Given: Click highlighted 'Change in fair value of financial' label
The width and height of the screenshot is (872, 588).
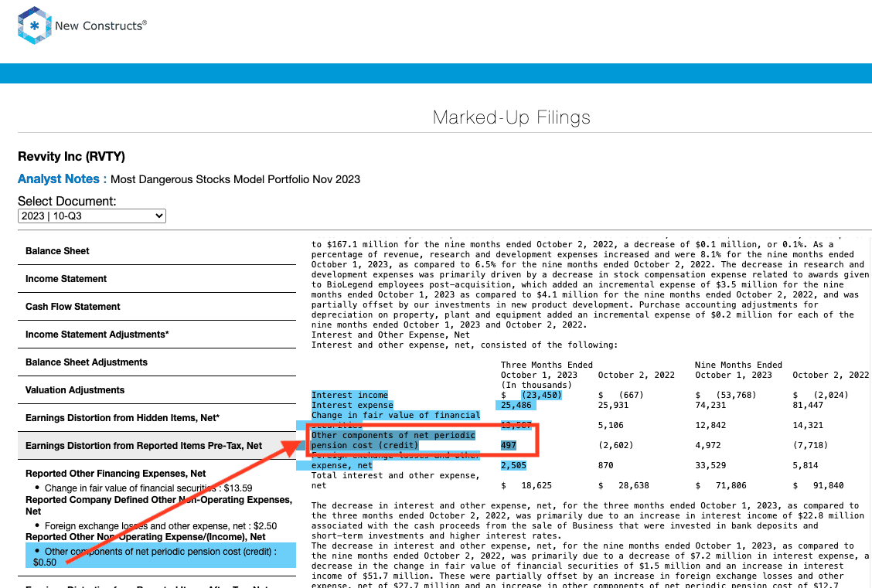Looking at the screenshot, I should [x=395, y=415].
